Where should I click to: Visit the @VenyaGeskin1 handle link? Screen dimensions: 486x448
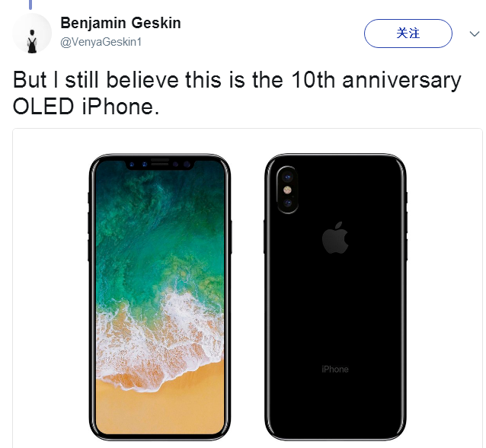pyautogui.click(x=101, y=42)
